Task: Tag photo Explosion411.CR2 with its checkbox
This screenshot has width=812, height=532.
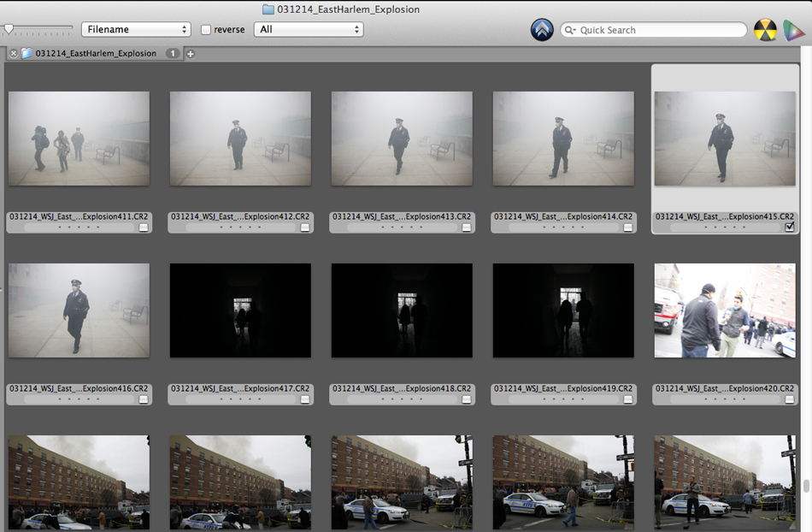Action: click(144, 228)
